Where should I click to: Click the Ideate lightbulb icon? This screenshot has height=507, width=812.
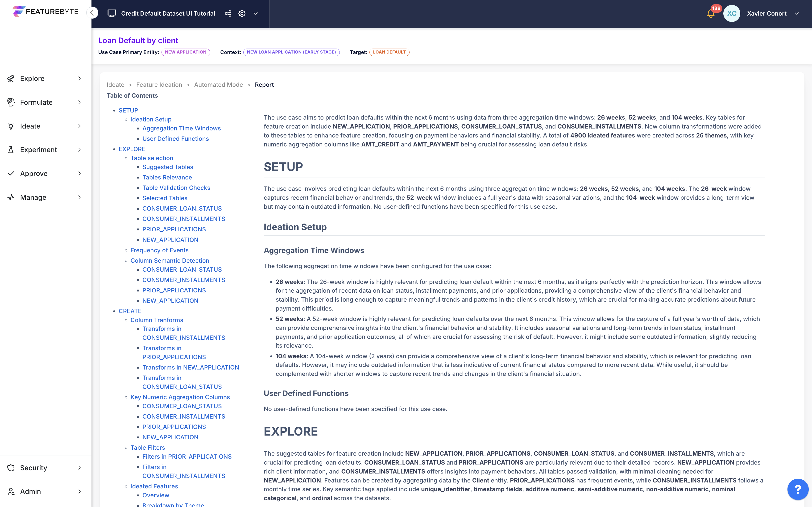[x=11, y=126]
